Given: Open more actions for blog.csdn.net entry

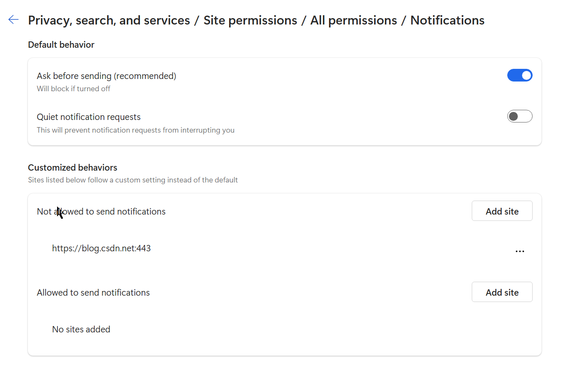Looking at the screenshot, I should coord(520,251).
